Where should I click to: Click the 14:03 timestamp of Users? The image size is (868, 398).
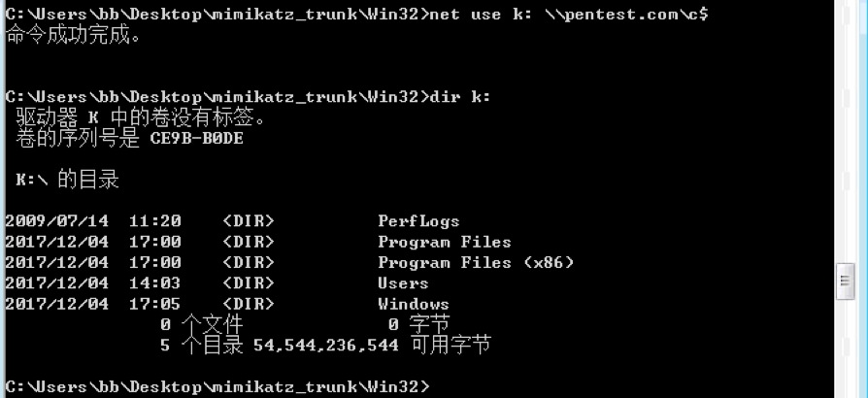[x=155, y=283]
